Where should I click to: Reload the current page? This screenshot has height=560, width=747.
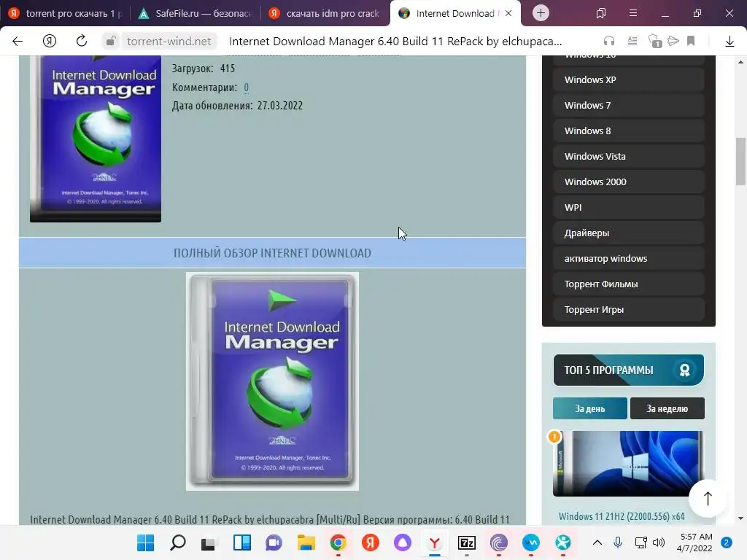pos(82,42)
